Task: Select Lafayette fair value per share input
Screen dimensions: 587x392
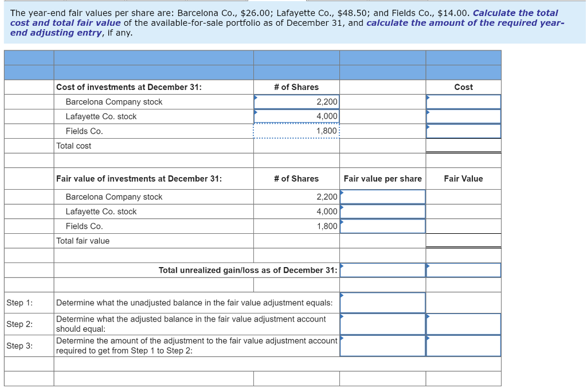Action: [382, 211]
